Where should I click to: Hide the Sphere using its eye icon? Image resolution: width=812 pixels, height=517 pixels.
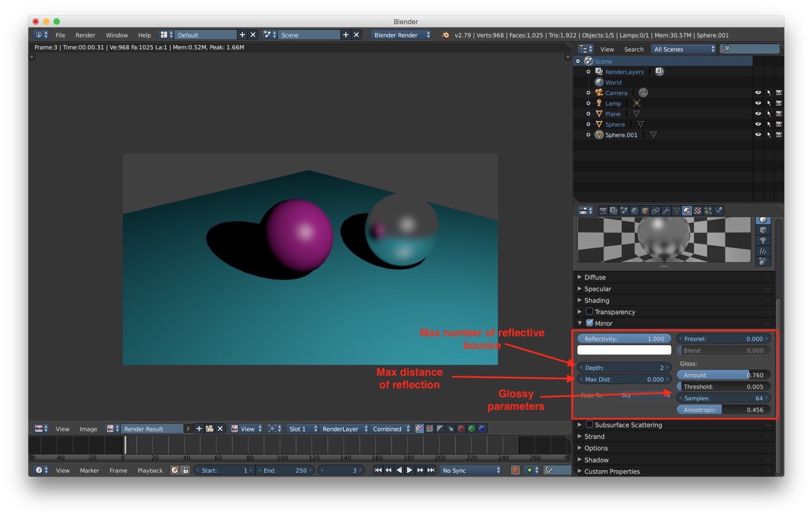click(758, 124)
